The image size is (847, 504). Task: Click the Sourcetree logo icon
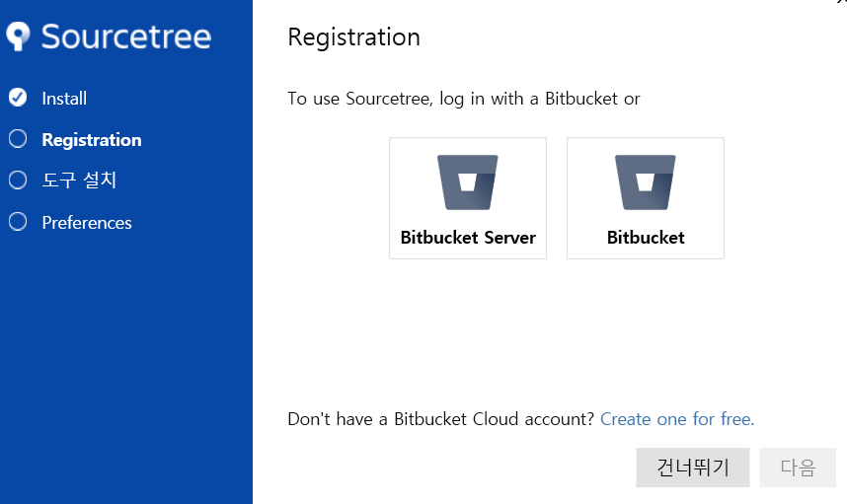[18, 36]
